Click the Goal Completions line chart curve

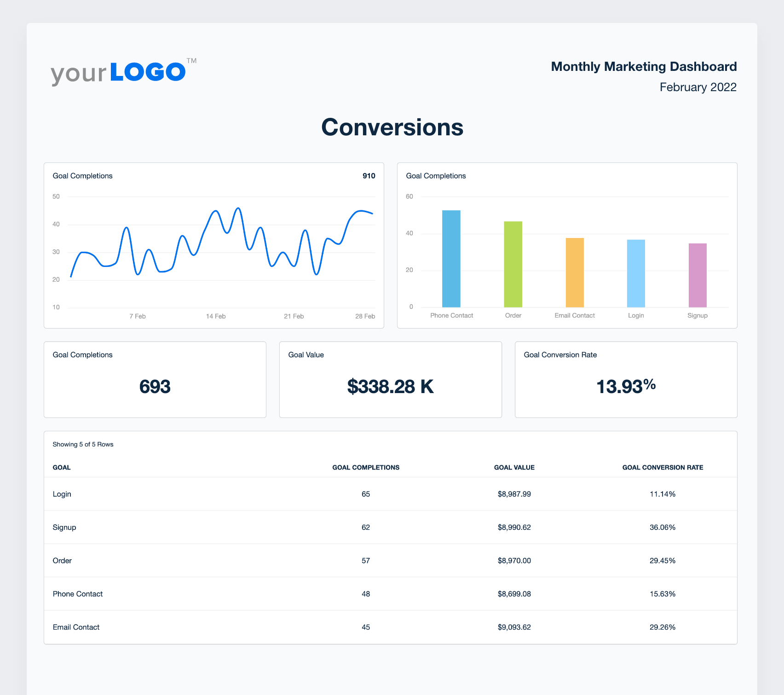coord(221,242)
